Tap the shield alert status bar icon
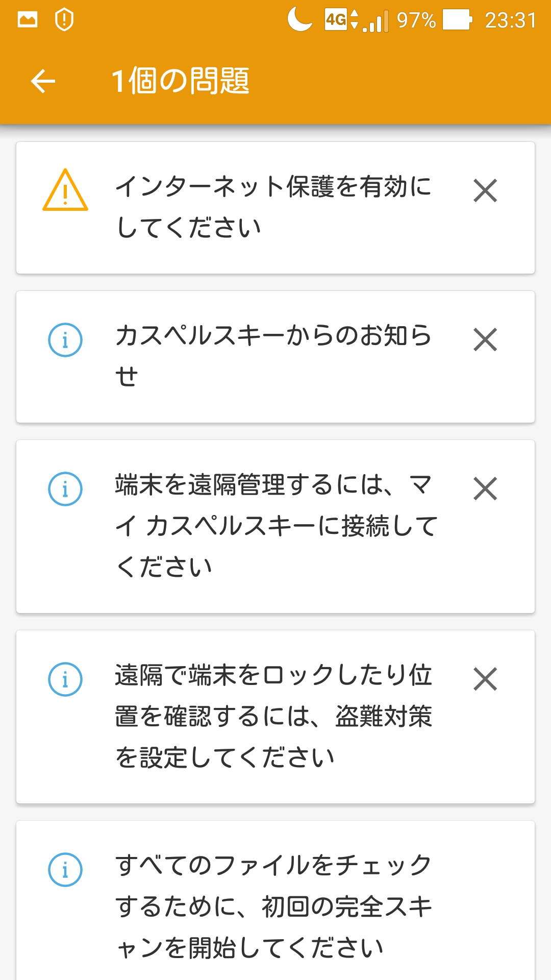Image resolution: width=551 pixels, height=980 pixels. pyautogui.click(x=64, y=20)
